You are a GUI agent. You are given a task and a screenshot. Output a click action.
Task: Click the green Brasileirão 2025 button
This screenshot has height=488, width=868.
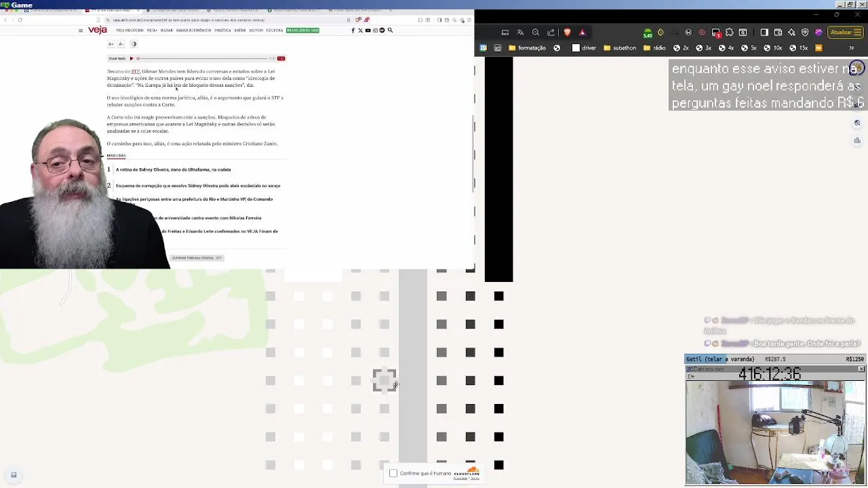coord(302,30)
